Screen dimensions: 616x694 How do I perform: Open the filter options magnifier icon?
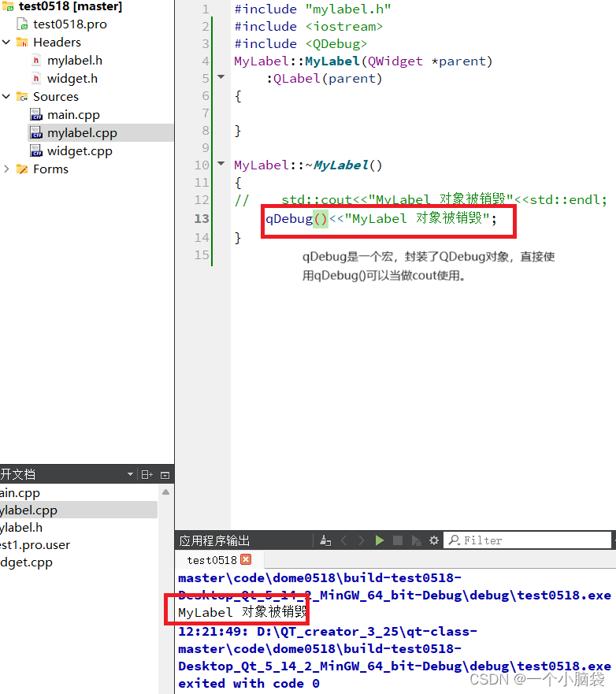[454, 540]
